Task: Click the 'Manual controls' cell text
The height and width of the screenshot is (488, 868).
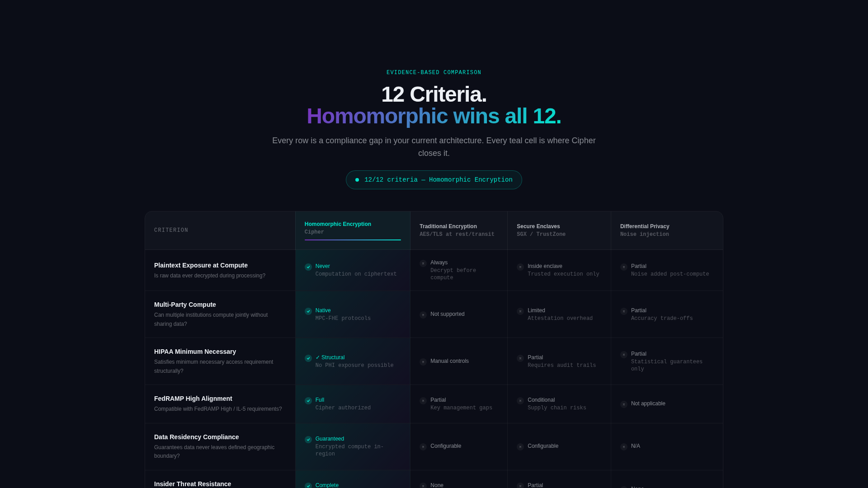Action: coord(449,361)
